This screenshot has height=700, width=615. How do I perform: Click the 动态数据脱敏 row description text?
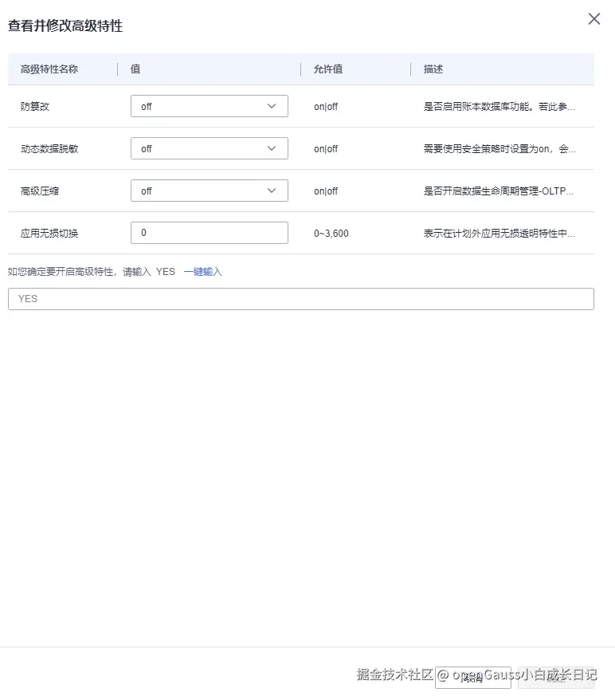pos(499,148)
